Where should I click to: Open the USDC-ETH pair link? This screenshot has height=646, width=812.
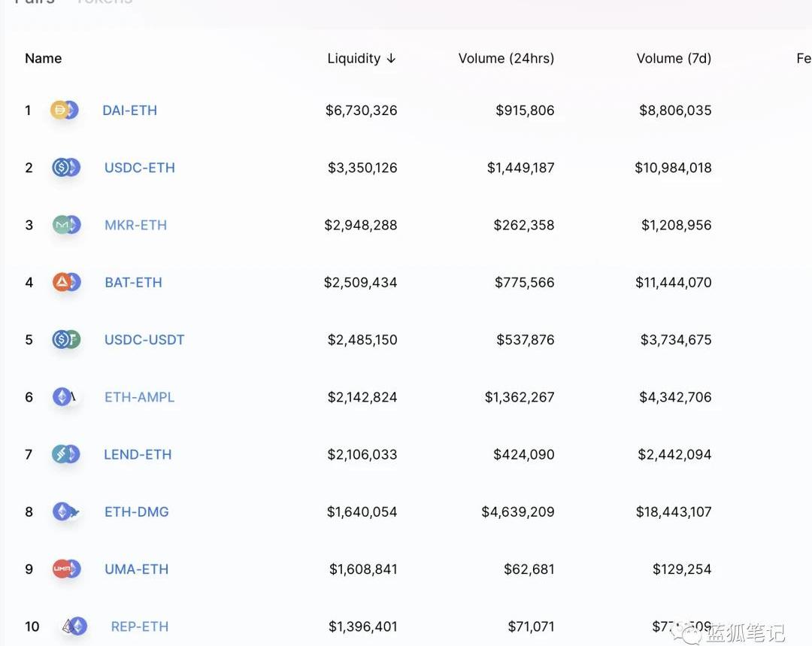(140, 168)
